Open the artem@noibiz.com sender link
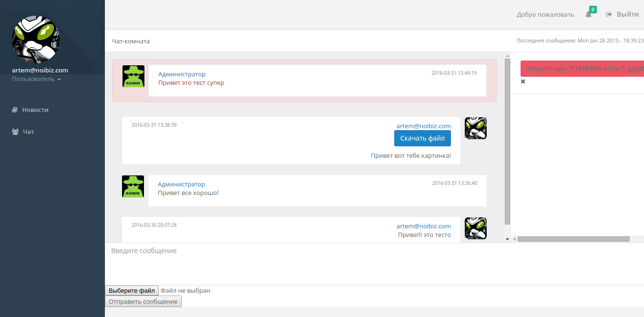 pos(423,126)
